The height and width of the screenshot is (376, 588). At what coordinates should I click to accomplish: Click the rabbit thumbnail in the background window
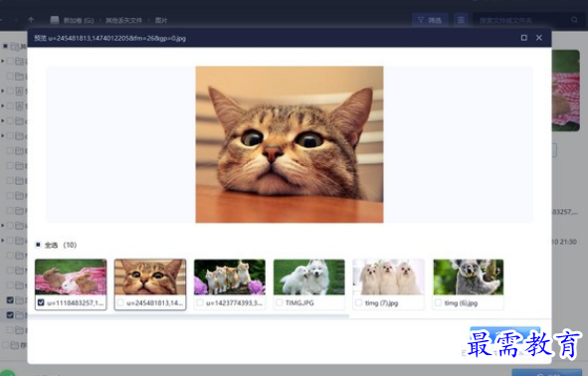pos(566,91)
